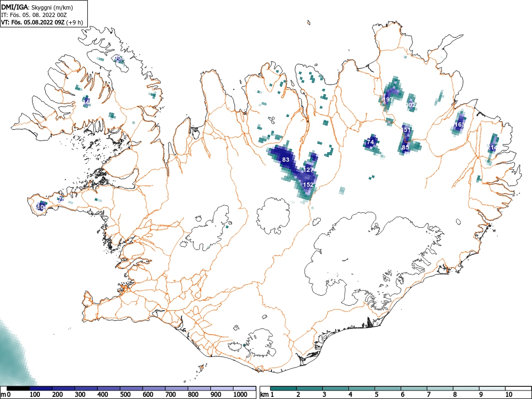Click the '1000' label on the metre scale
The image size is (532, 399).
tap(240, 395)
